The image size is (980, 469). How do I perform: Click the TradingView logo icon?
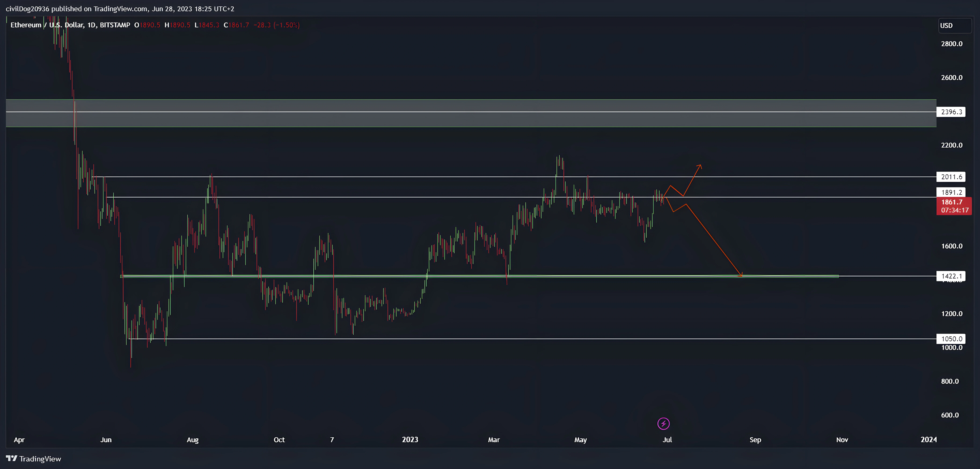(11, 458)
